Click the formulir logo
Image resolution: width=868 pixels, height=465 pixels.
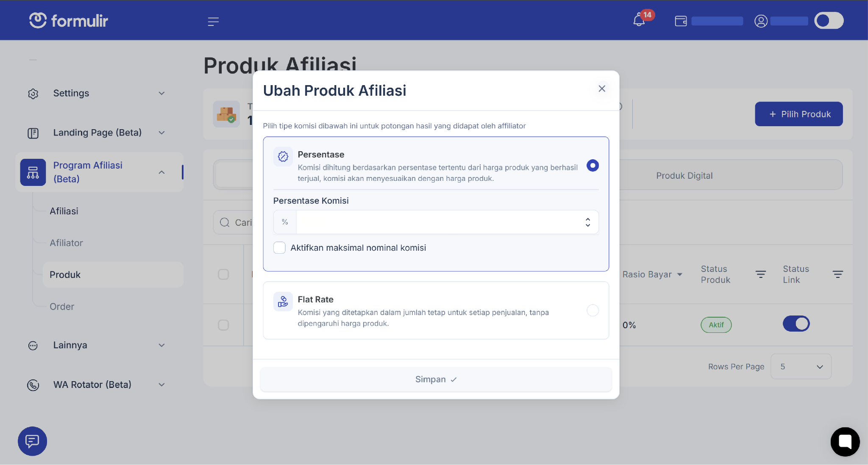pyautogui.click(x=69, y=20)
